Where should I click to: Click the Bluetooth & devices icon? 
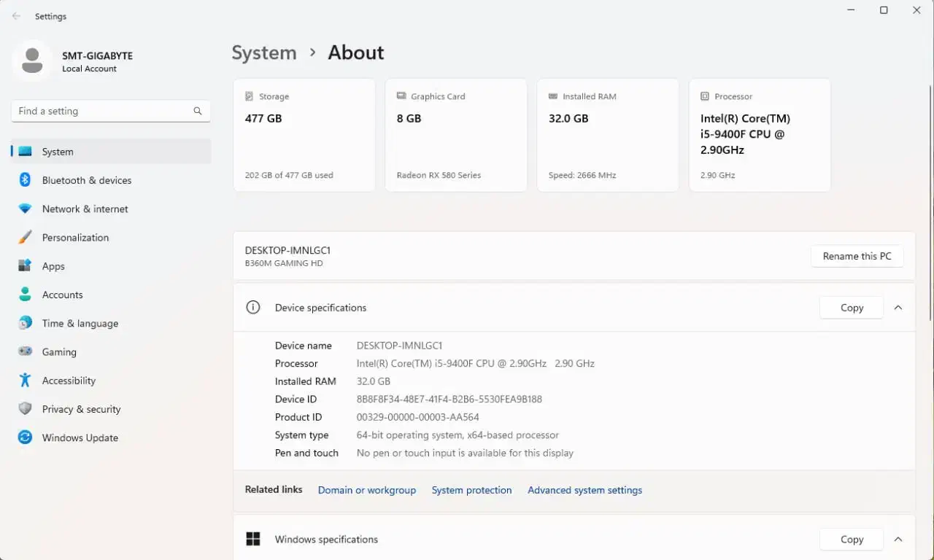25,180
